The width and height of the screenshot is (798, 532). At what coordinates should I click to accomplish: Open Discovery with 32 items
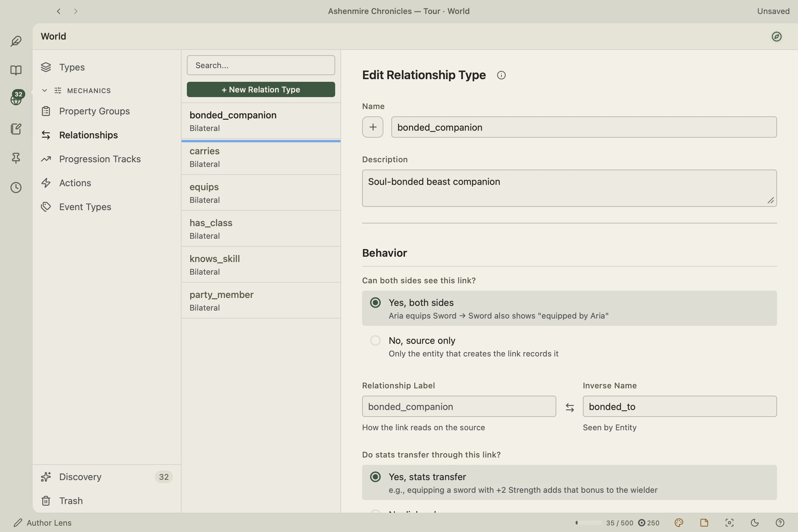click(x=106, y=477)
